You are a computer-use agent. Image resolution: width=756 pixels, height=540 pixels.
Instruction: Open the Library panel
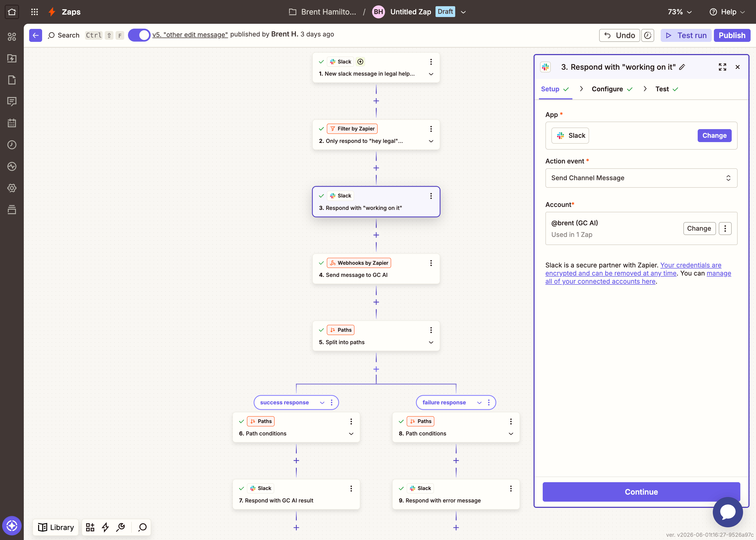click(x=56, y=527)
